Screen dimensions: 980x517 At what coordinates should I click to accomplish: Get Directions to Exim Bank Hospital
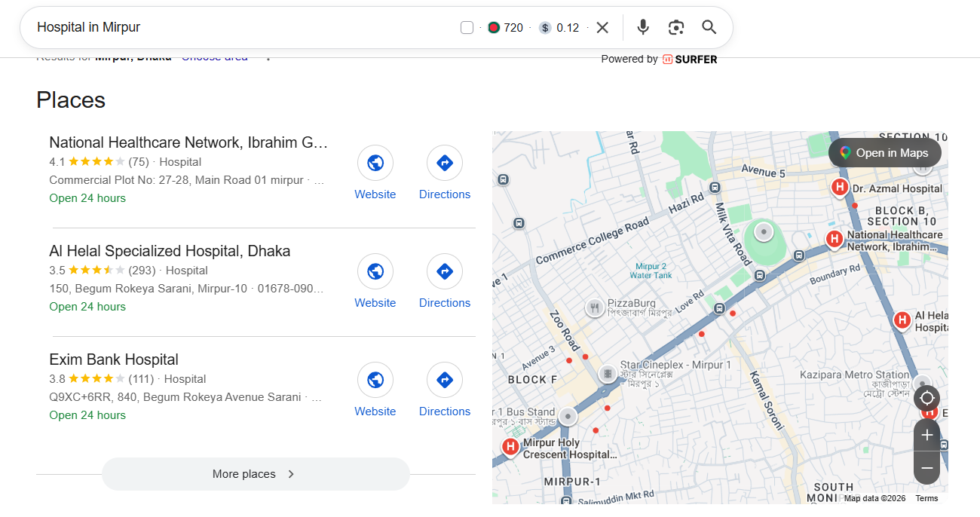444,380
